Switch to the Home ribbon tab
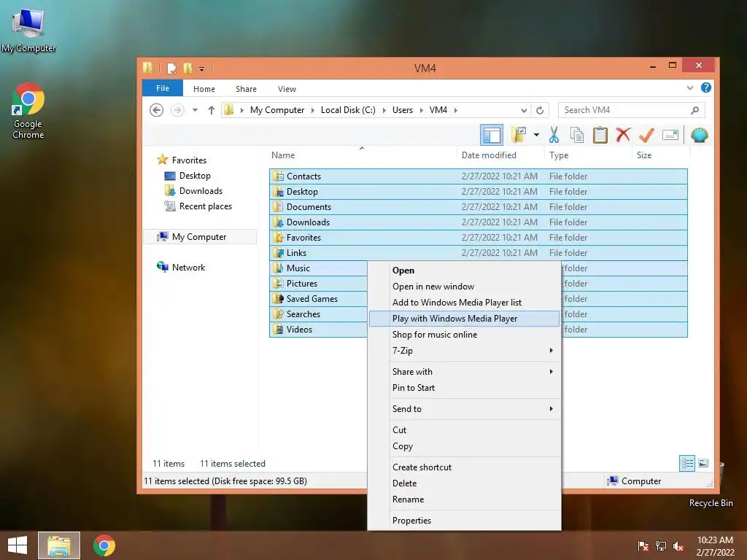747x560 pixels. tap(204, 89)
